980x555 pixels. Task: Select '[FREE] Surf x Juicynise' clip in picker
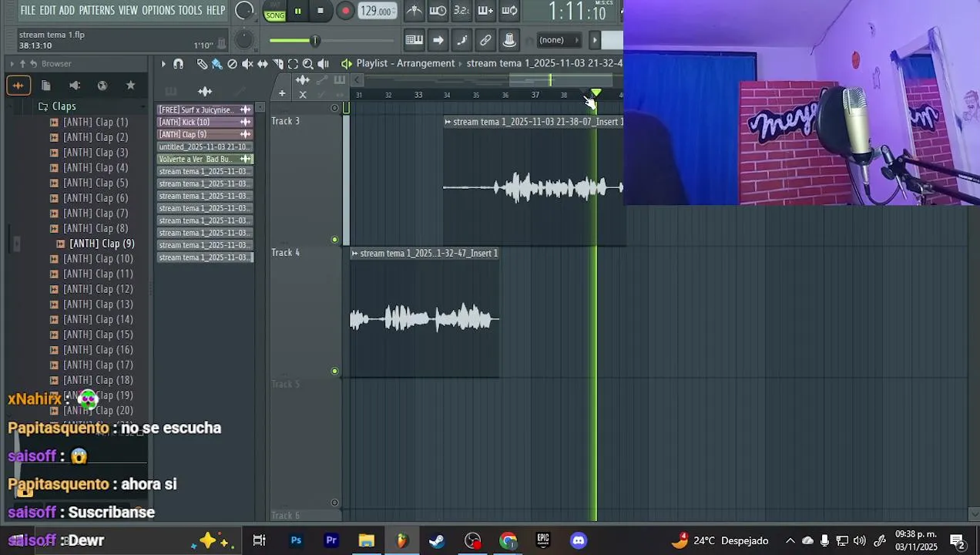(205, 109)
